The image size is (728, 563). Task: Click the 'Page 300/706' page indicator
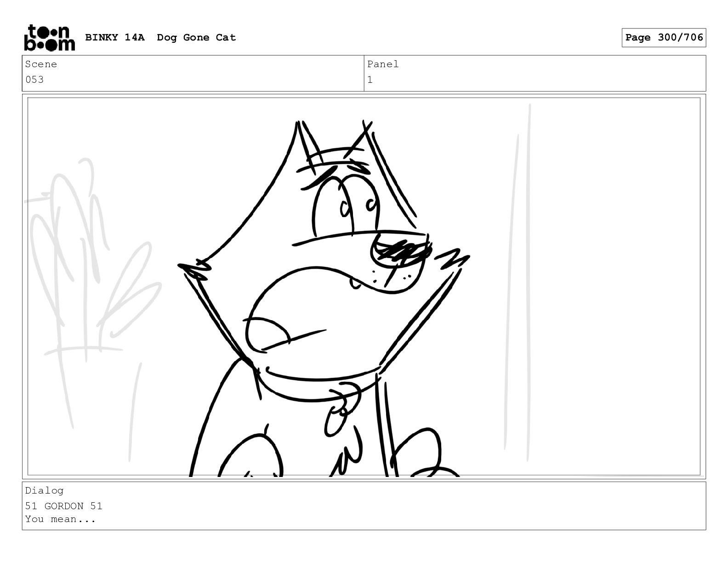click(664, 38)
